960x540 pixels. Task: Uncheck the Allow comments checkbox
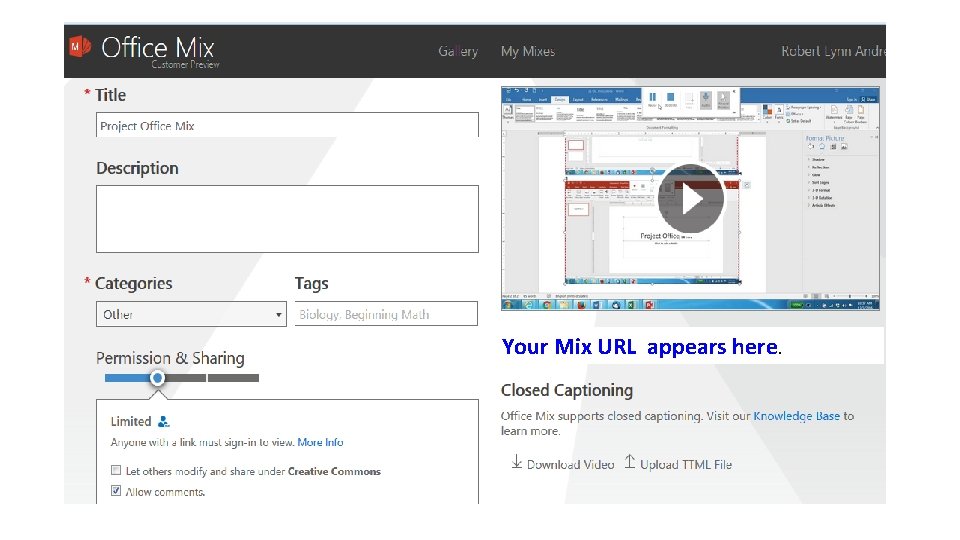coord(116,490)
